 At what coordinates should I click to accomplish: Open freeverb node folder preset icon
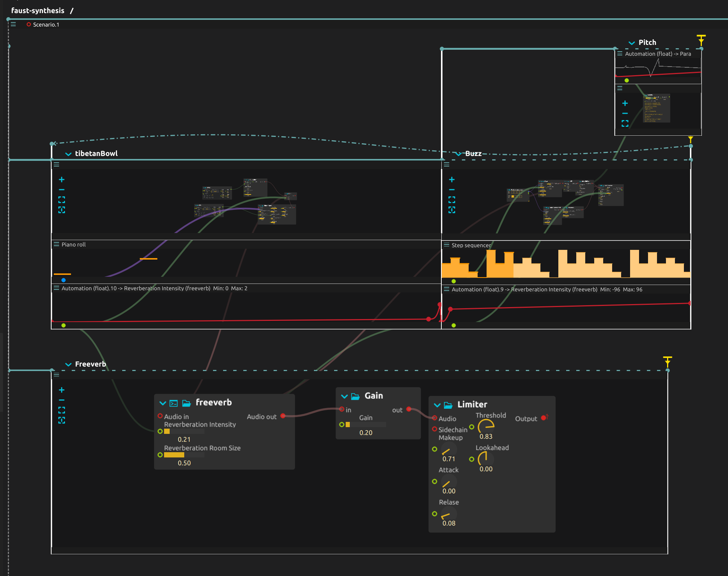click(x=186, y=403)
